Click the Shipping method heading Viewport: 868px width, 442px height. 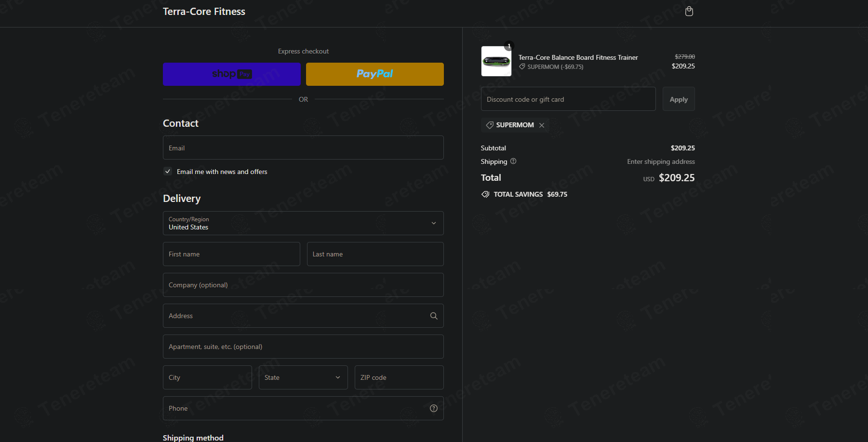[193, 438]
